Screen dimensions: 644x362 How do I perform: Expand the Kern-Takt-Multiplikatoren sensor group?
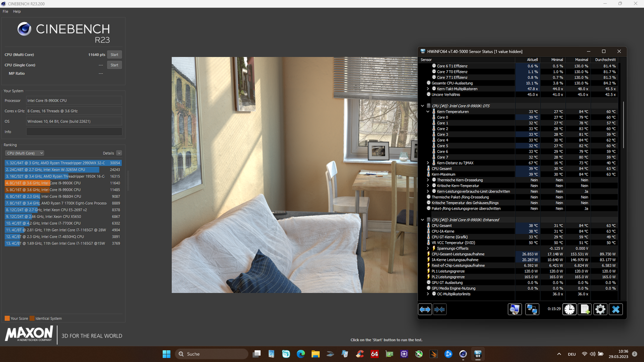coord(428,88)
